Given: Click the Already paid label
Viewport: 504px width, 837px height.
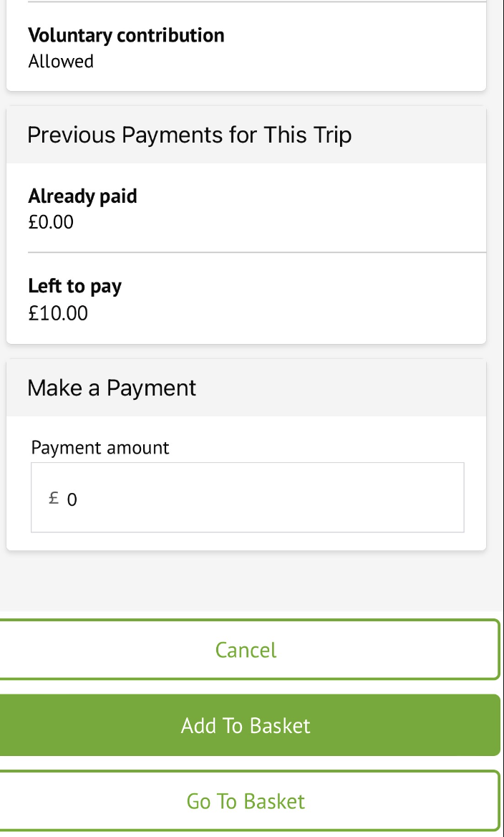Looking at the screenshot, I should [x=82, y=196].
